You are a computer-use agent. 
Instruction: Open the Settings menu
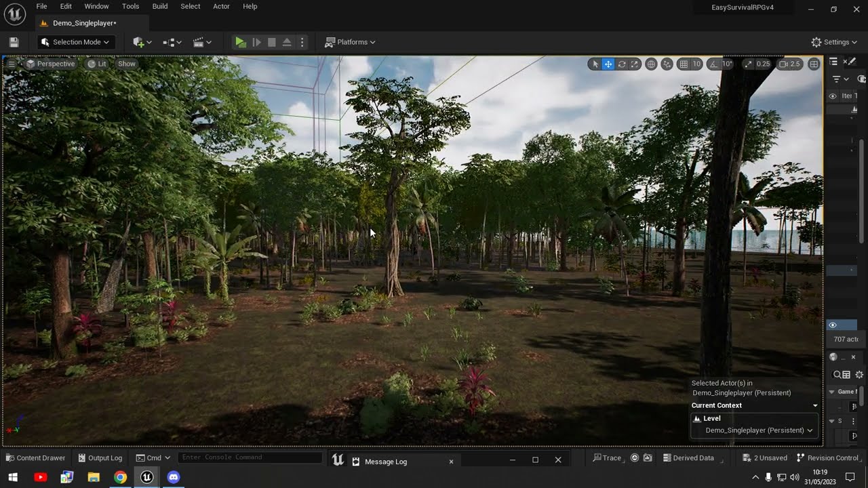click(x=835, y=42)
